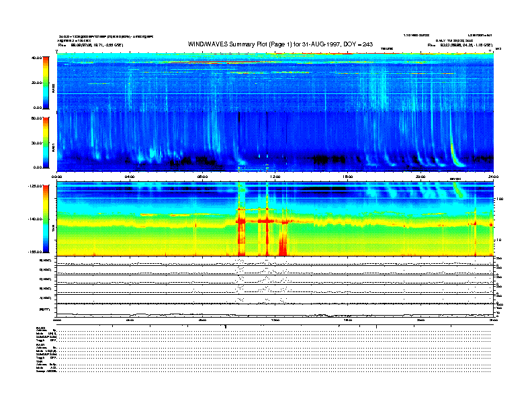Click the 40.00 value on RAD2 scale
532x411 pixels.
point(36,58)
